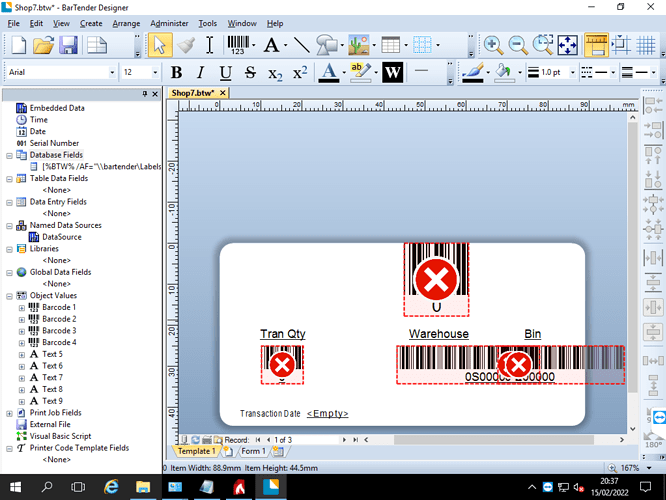Insert a layout grid object
Image resolution: width=666 pixels, height=500 pixels.
point(422,45)
